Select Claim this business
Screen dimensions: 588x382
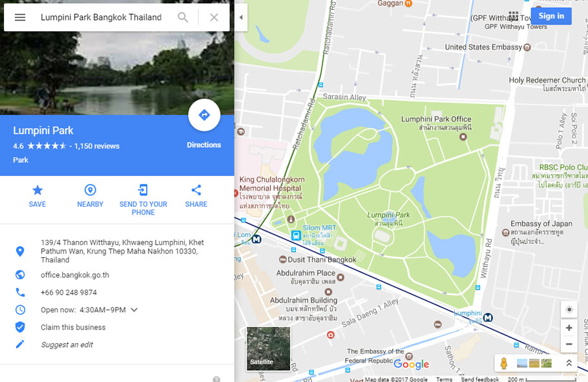[x=73, y=327]
